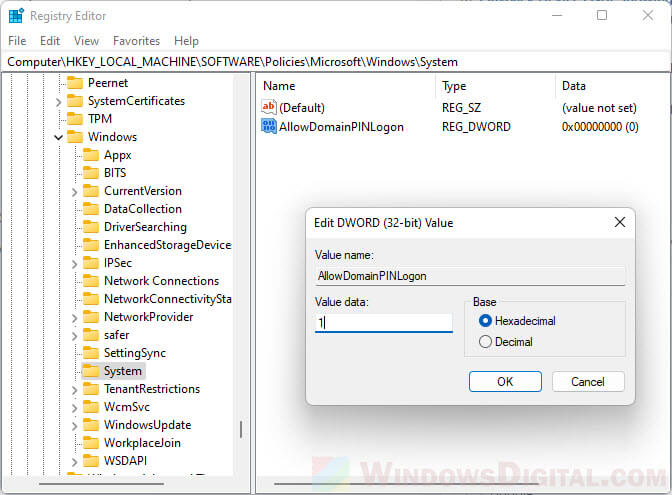Click the IPSec folder icon
This screenshot has width=672, height=495.
(x=90, y=263)
